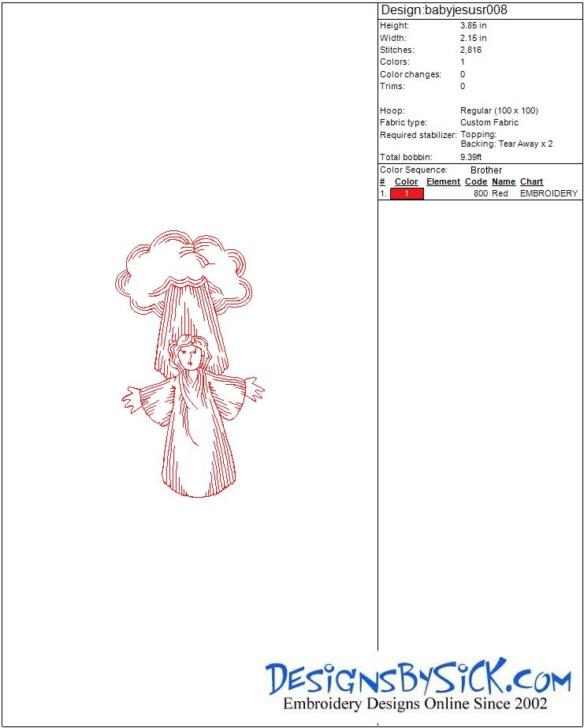Viewport: 584px width, 728px height.
Task: Click the Regular (100 x 100) hoop value
Action: tap(499, 110)
